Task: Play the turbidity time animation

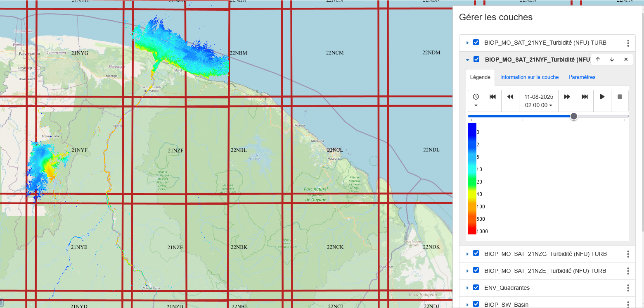Action: (x=602, y=97)
